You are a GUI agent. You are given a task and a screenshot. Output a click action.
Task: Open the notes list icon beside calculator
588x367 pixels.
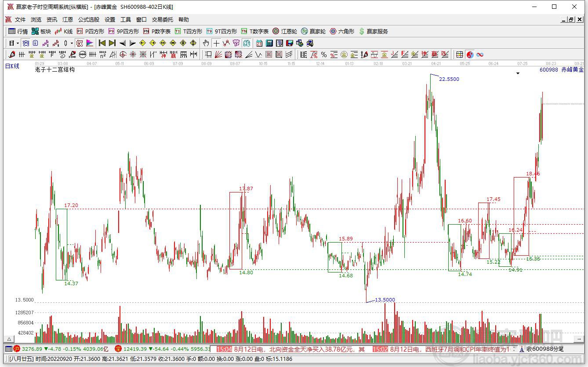click(279, 43)
